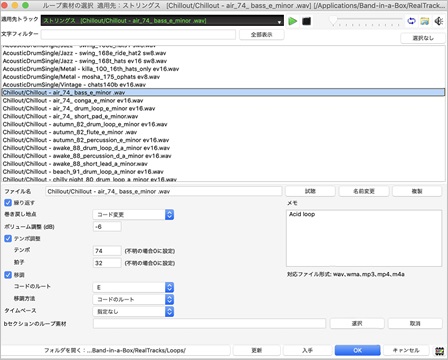Select air_74_ drum_loop_e_minor ev16.wav
Image resolution: width=448 pixels, height=360 pixels.
[223, 108]
